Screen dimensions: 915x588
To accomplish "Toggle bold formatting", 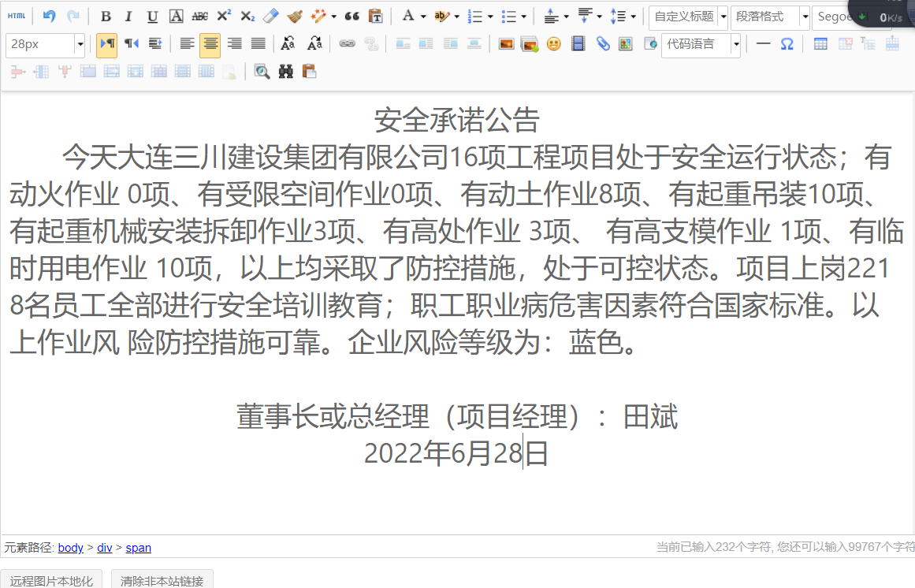I will click(106, 17).
